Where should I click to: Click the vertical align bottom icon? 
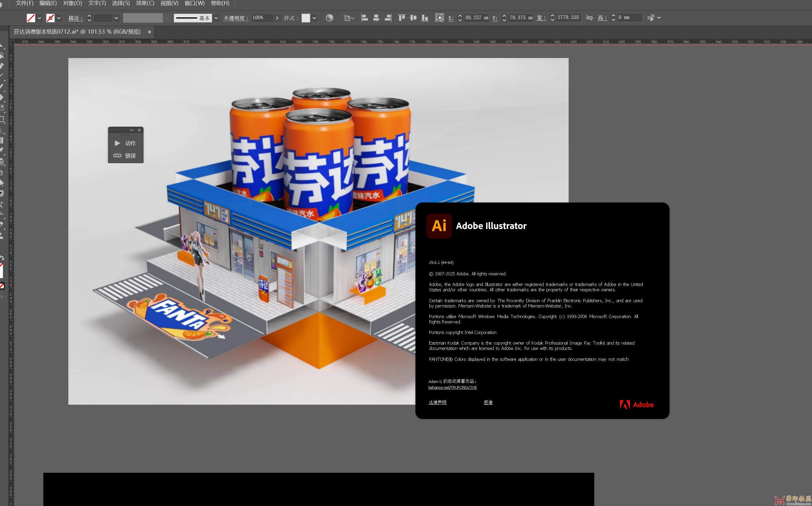pyautogui.click(x=425, y=18)
